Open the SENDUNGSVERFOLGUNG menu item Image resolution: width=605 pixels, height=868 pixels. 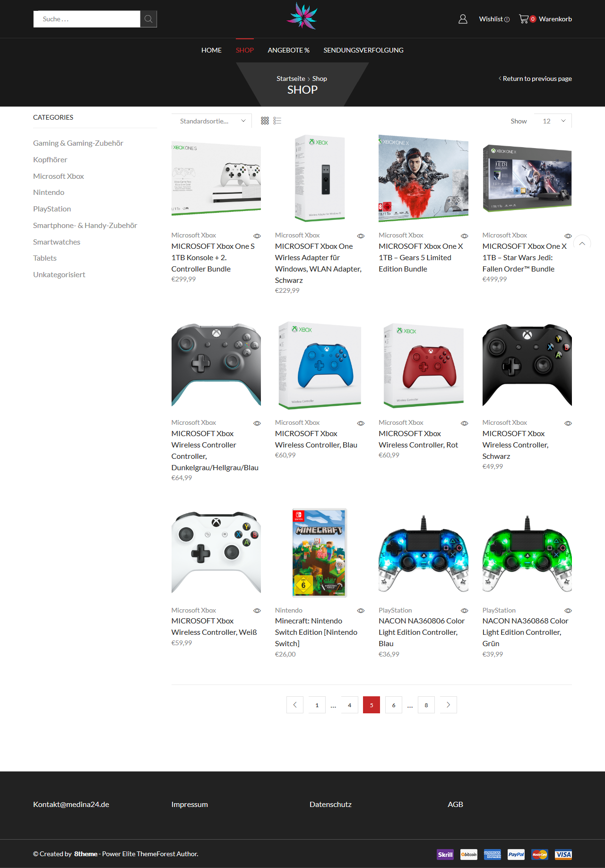pyautogui.click(x=363, y=50)
